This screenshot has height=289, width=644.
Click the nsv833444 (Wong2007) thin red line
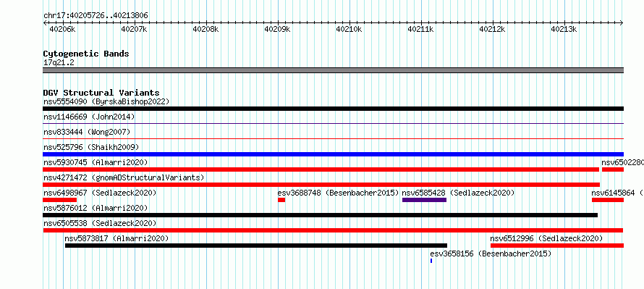tap(333, 138)
